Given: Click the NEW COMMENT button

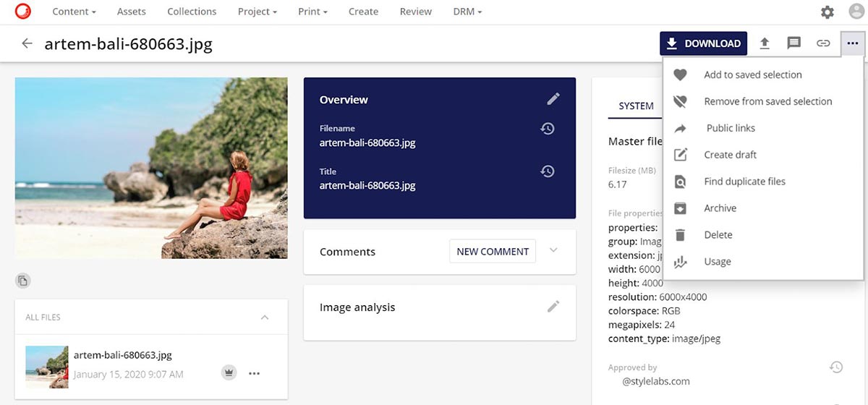Looking at the screenshot, I should (x=493, y=251).
